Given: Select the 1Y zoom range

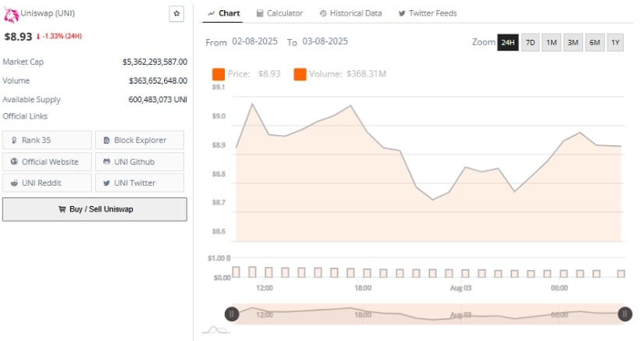Looking at the screenshot, I should coord(615,42).
